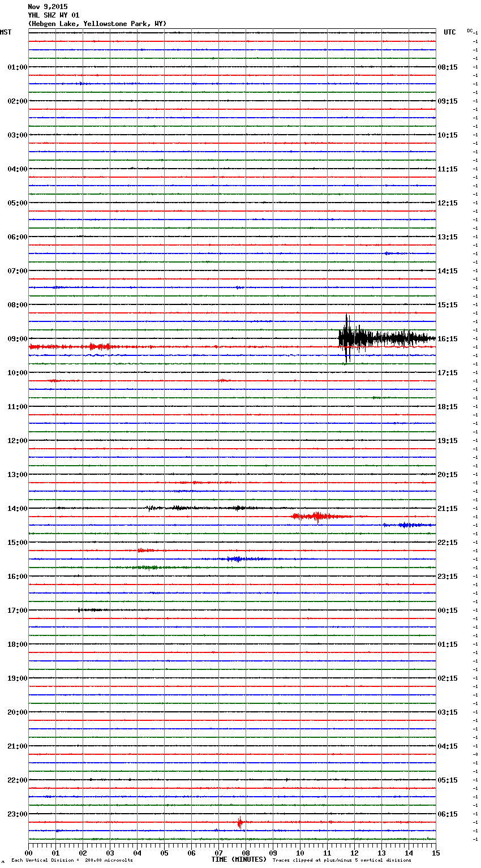Click the "13:15" UTC time label
This screenshot has width=481, height=868.
click(x=448, y=237)
